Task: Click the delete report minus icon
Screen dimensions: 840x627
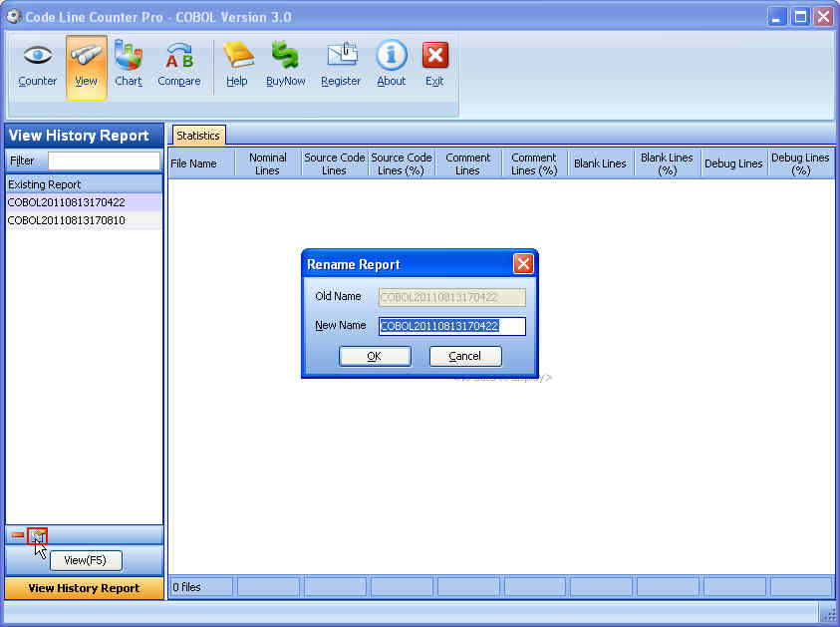Action: (19, 535)
